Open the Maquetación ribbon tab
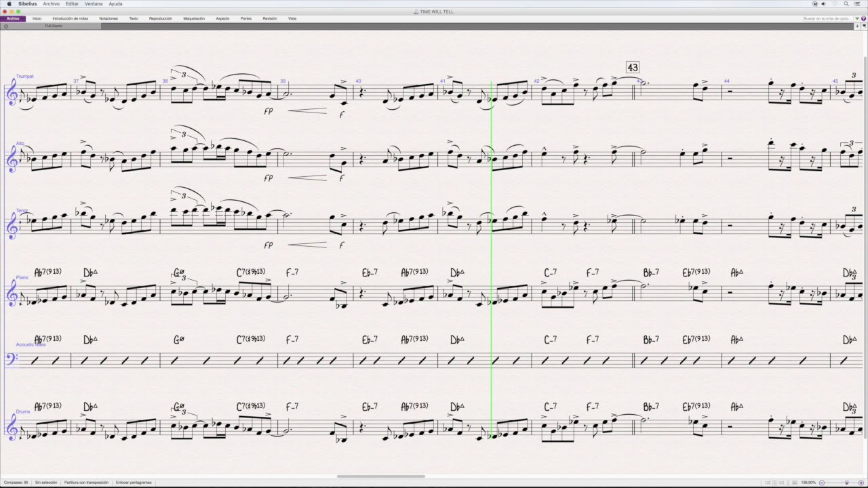868x488 pixels. tap(194, 18)
